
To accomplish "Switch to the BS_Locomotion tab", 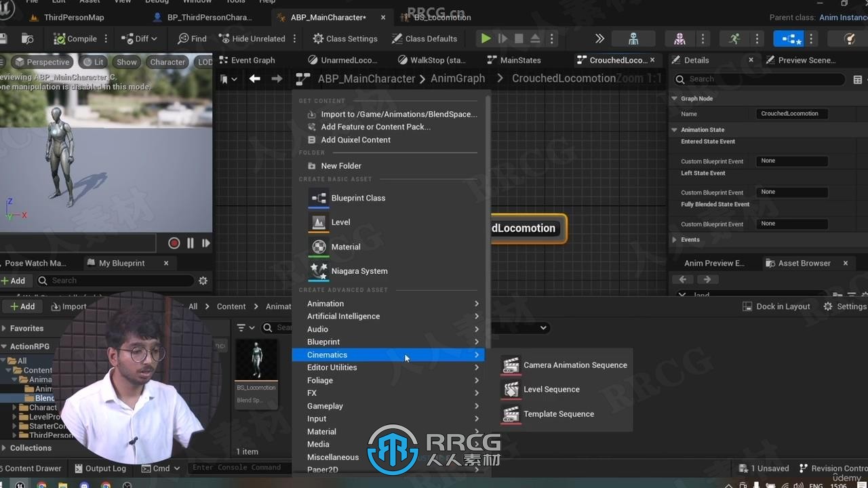I will coord(443,17).
